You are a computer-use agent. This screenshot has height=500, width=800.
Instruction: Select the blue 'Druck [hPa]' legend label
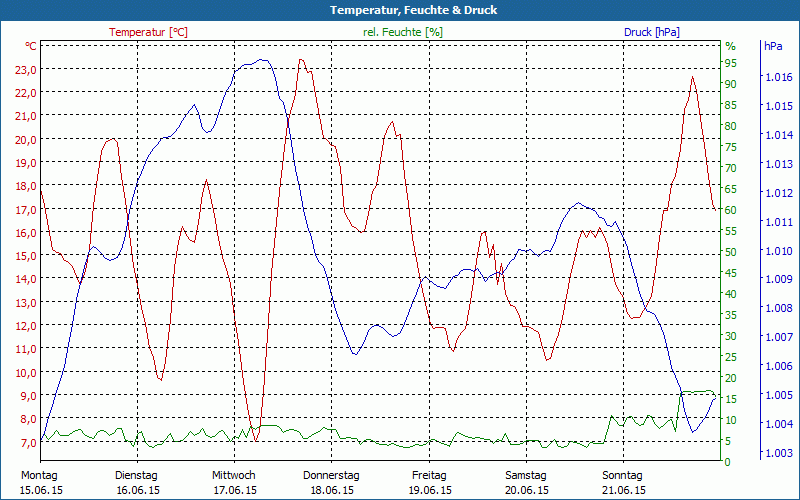pos(651,32)
